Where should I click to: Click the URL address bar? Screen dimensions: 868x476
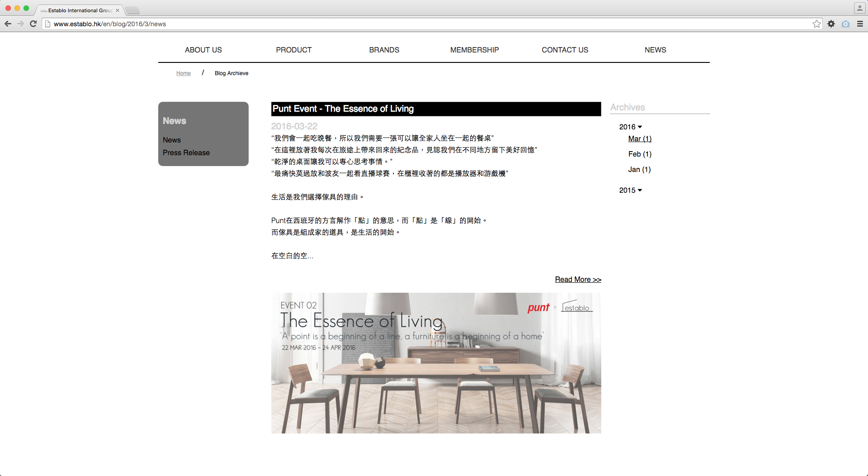(x=407, y=24)
